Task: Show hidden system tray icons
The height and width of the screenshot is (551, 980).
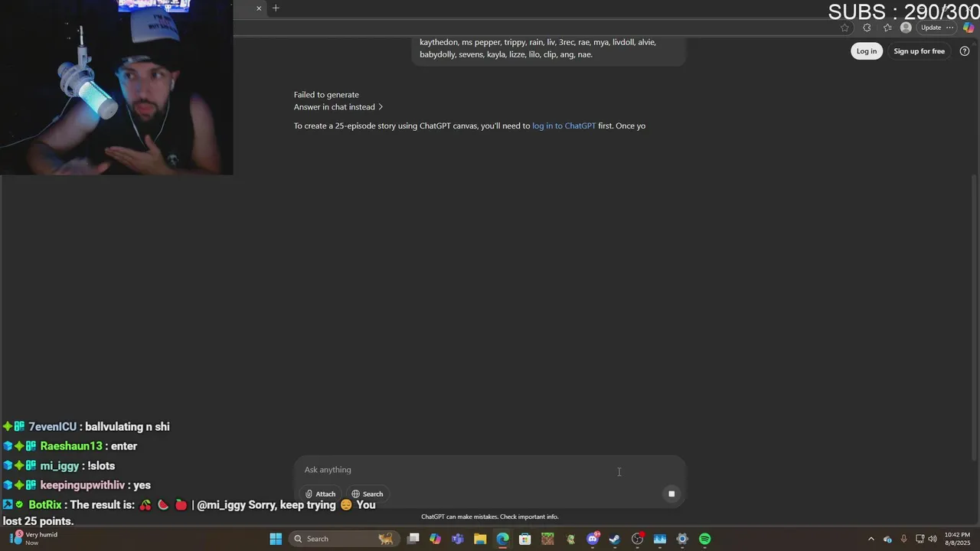Action: pos(871,539)
